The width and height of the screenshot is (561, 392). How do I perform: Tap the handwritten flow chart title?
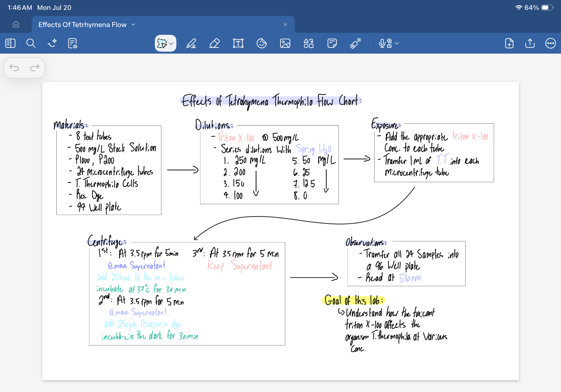point(271,101)
